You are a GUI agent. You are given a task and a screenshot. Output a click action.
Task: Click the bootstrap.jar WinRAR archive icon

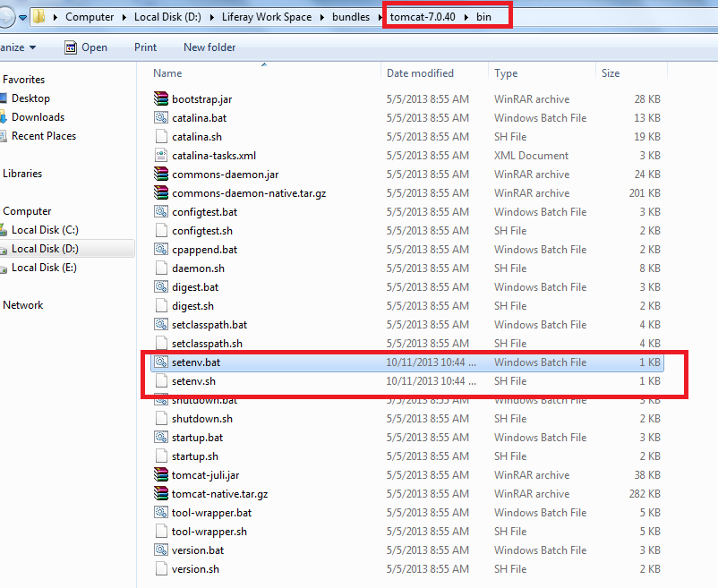click(x=161, y=98)
